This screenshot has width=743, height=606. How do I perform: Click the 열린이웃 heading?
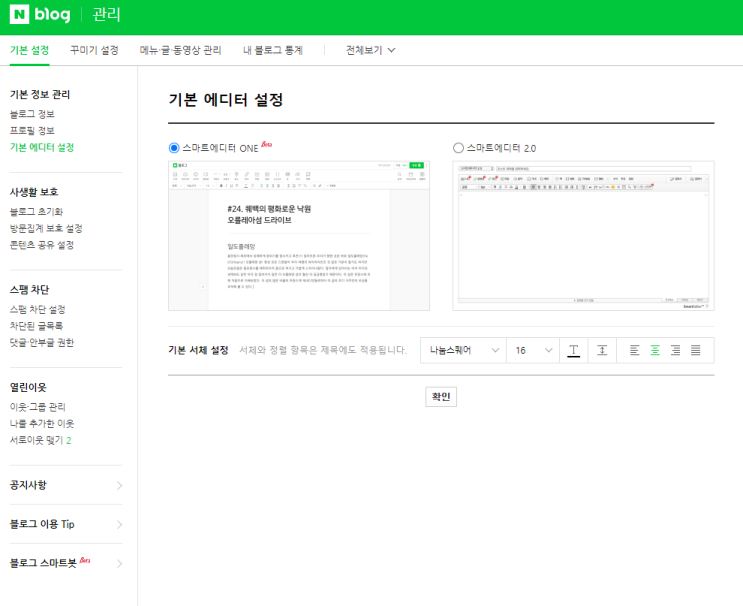coord(28,387)
